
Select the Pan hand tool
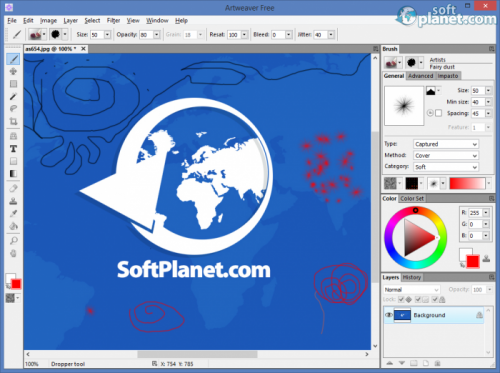(13, 253)
